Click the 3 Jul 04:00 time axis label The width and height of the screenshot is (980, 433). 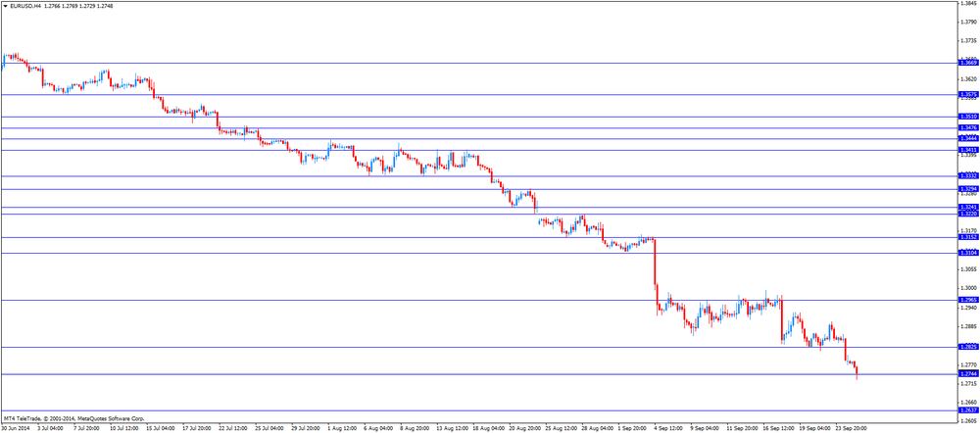point(51,429)
